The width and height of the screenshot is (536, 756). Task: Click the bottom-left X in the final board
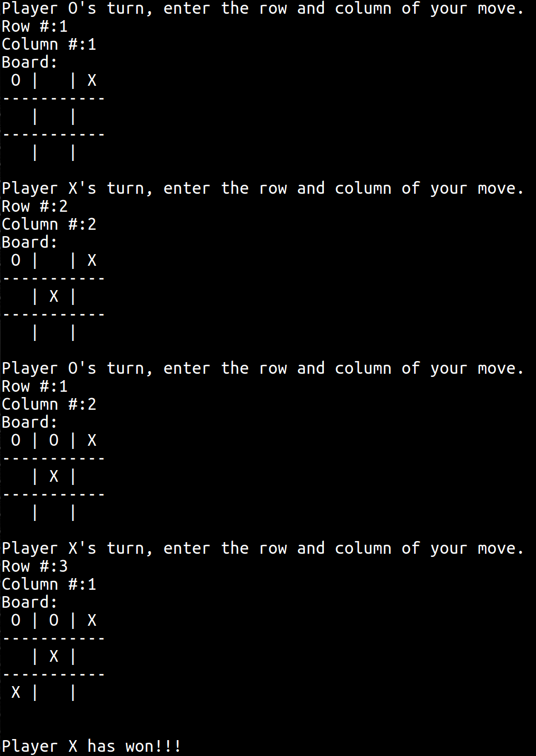tap(16, 692)
